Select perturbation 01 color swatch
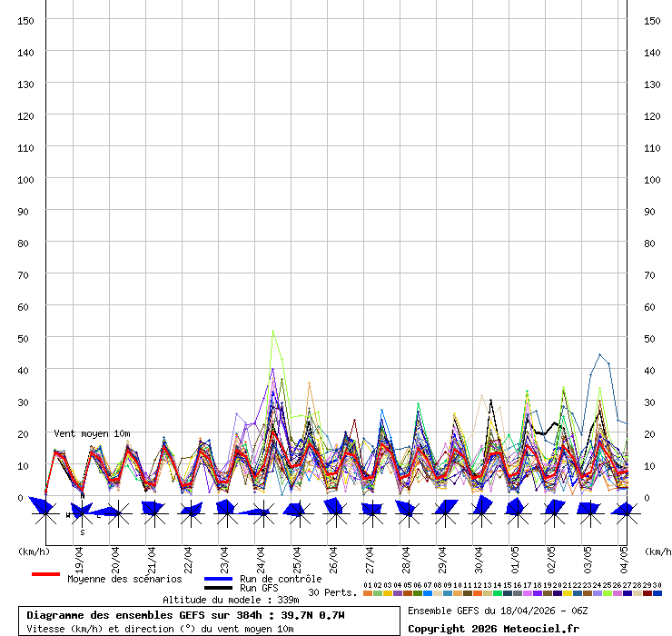Viewport: 672px width, 636px height. coord(368,593)
